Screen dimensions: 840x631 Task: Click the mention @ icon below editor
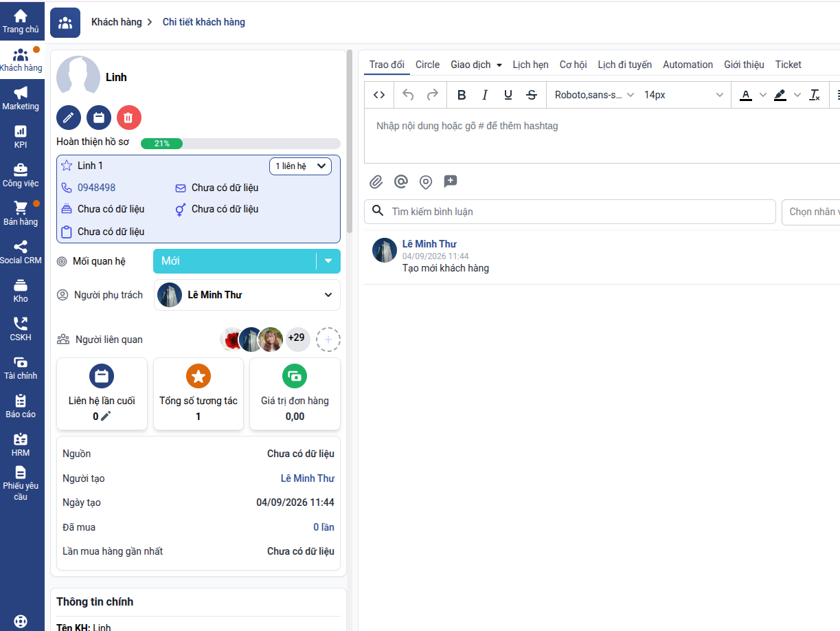(x=401, y=181)
